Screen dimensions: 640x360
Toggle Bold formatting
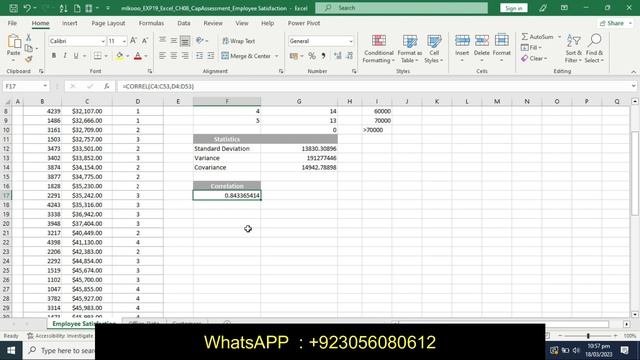(x=53, y=56)
